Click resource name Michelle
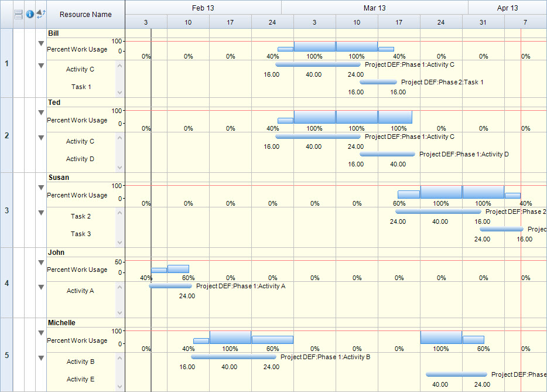The image size is (547, 392). (61, 323)
